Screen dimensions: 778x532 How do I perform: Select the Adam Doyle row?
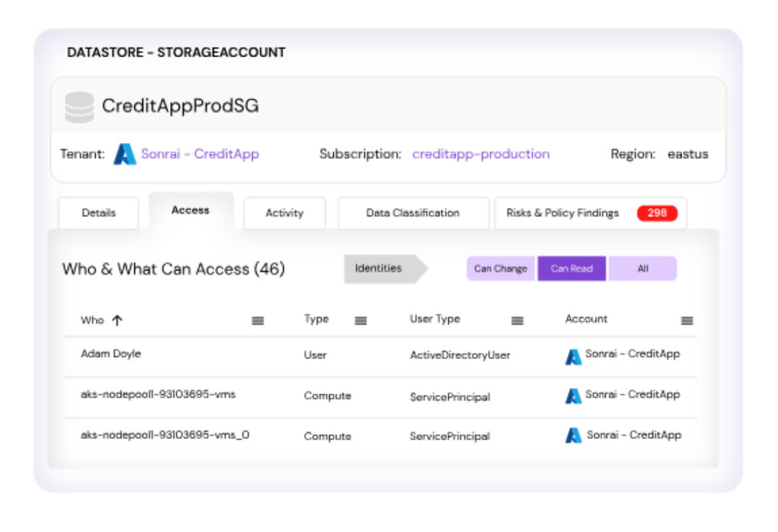click(380, 356)
